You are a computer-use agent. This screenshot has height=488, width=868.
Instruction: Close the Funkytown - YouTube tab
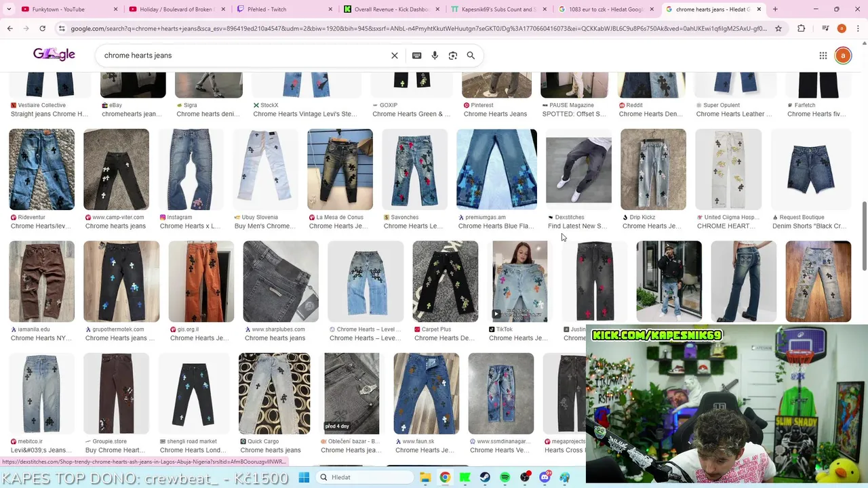[x=115, y=9]
